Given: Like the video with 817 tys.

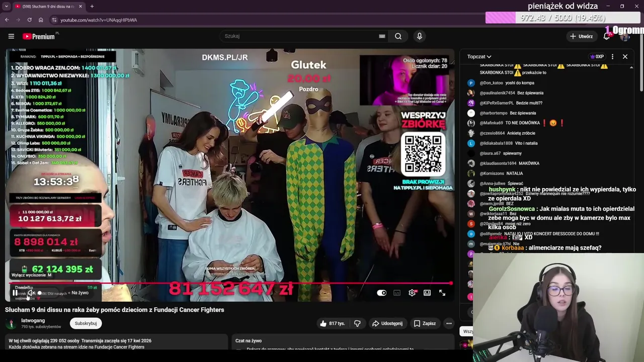Looking at the screenshot, I should coord(333,323).
